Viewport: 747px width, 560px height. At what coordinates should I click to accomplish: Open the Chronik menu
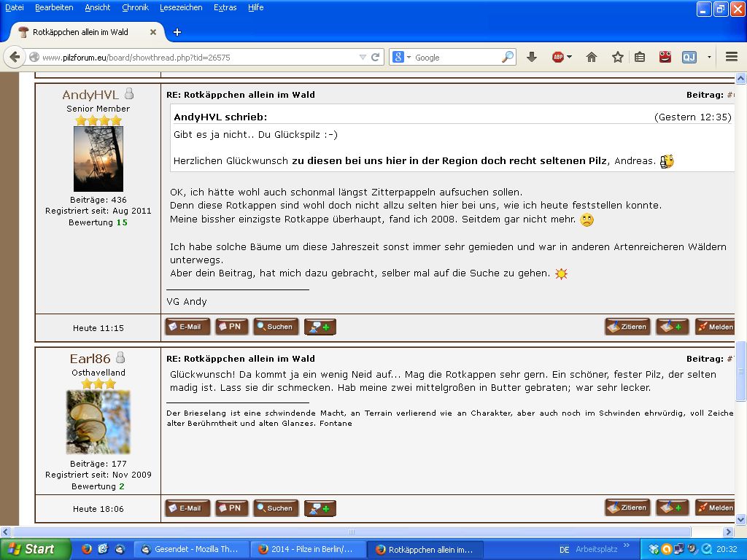[135, 7]
